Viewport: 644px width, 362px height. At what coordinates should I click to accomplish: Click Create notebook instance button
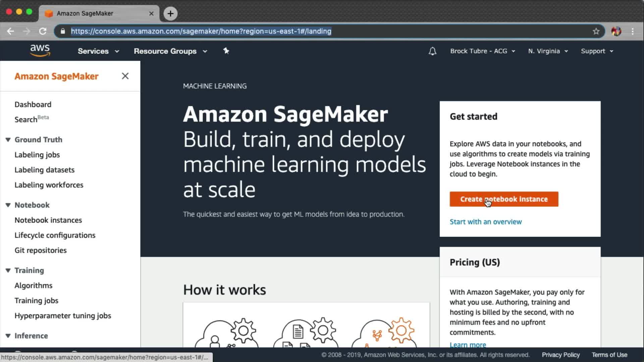pyautogui.click(x=503, y=199)
